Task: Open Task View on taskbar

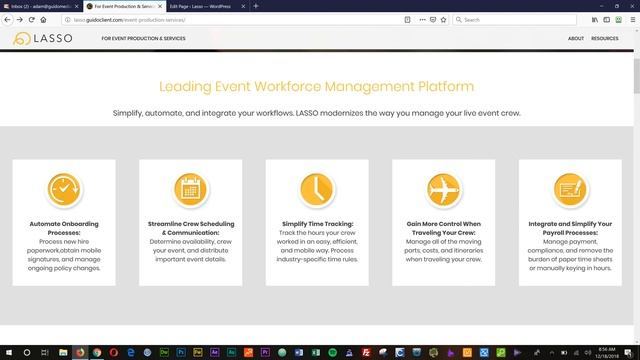Action: pyautogui.click(x=44, y=352)
